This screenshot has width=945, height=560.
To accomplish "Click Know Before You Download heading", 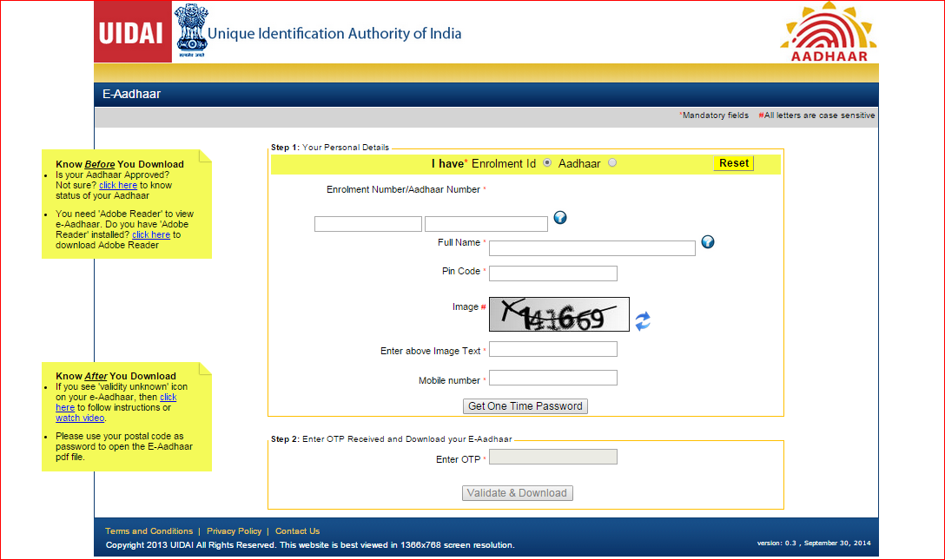I will [120, 164].
